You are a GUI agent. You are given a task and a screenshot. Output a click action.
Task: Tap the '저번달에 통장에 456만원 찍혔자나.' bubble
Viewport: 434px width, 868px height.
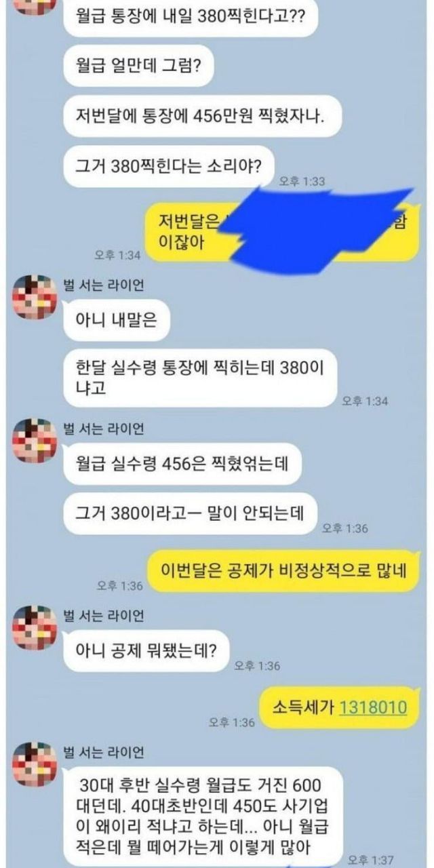(x=201, y=116)
